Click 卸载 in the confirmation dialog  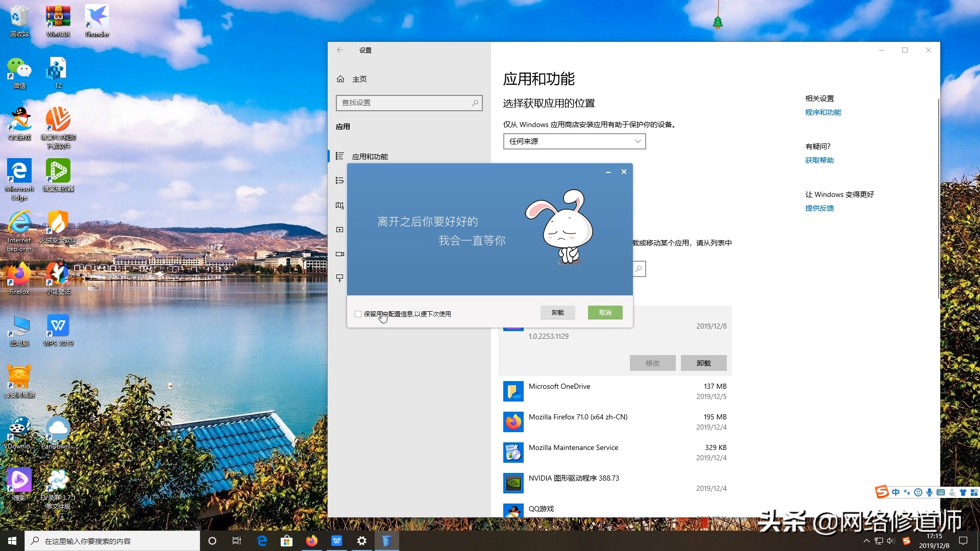tap(557, 312)
